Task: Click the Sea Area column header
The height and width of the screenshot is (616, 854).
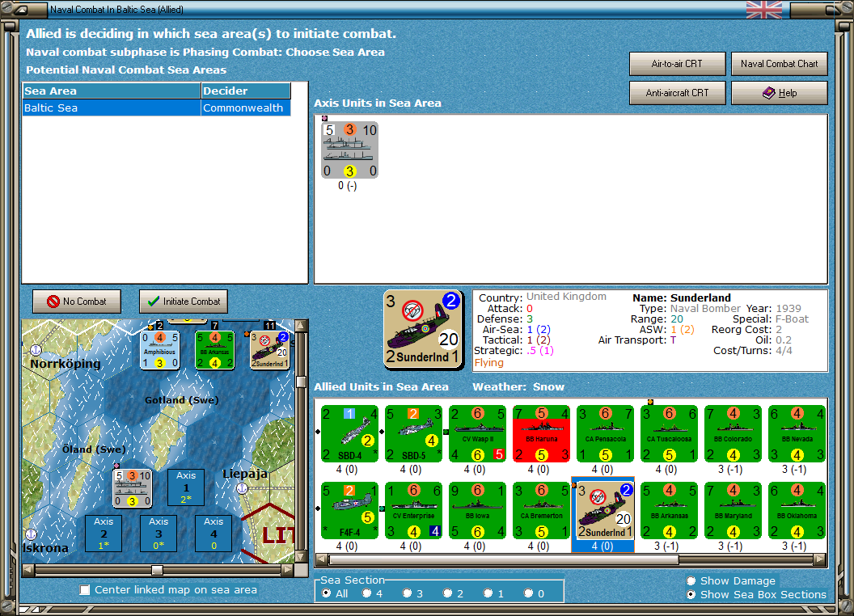Action: click(112, 91)
